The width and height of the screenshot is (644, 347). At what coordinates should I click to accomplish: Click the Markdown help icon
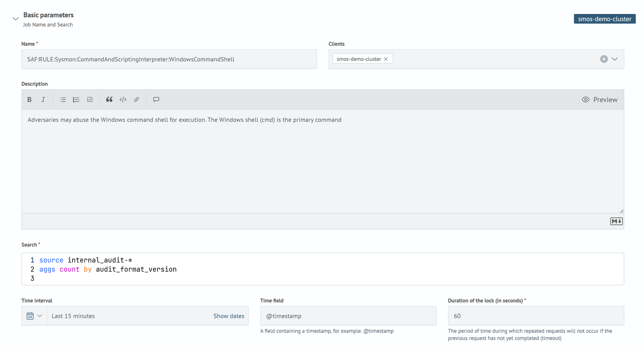tap(616, 221)
